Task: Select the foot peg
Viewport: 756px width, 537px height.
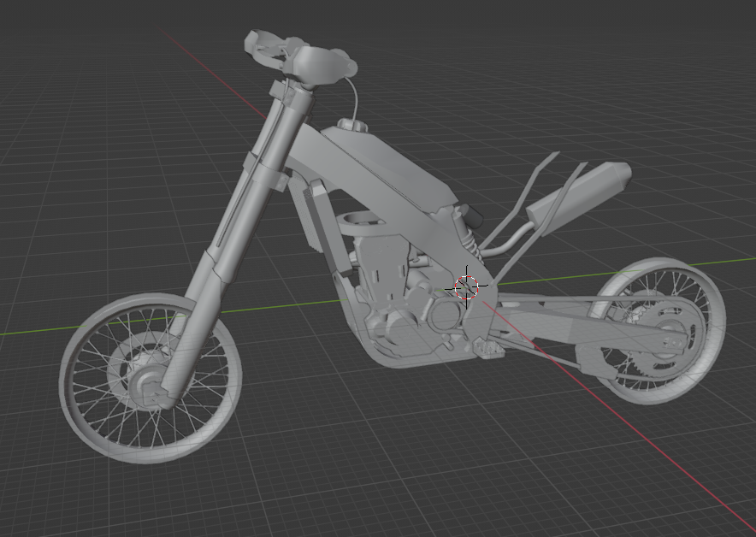Action: tap(488, 349)
